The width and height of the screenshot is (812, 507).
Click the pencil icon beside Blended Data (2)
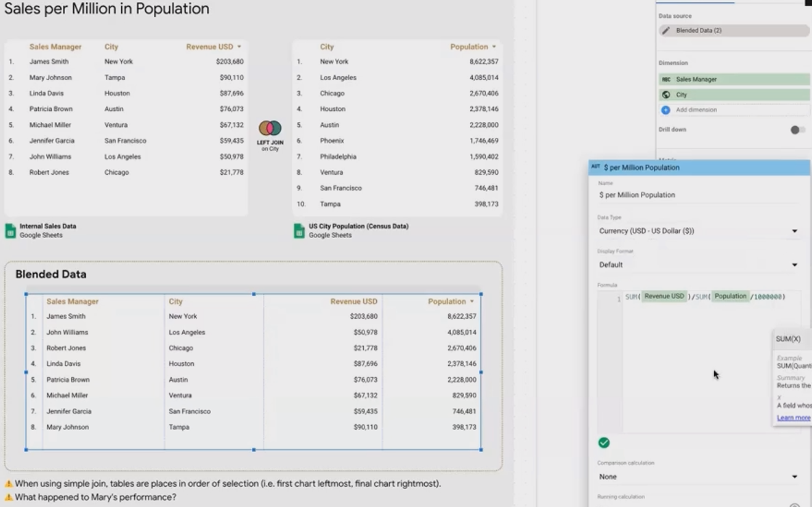[x=665, y=30]
